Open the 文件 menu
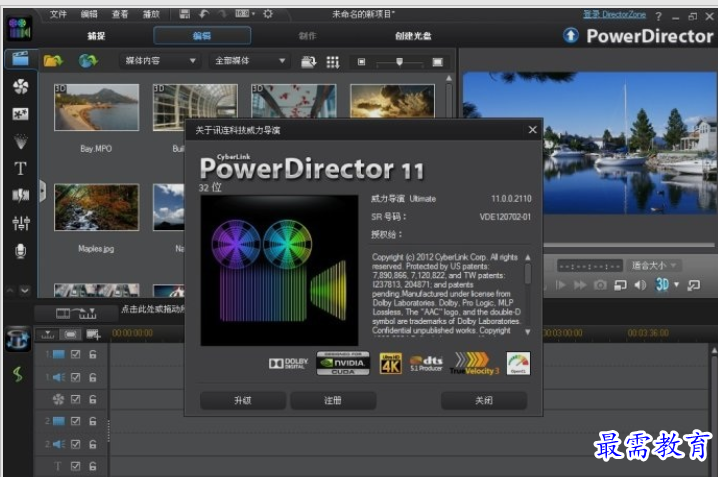The width and height of the screenshot is (718, 477). [58, 14]
